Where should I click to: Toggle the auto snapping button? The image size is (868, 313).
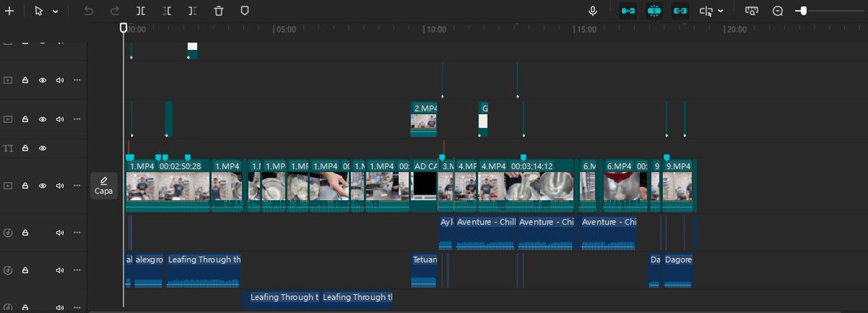pos(654,11)
